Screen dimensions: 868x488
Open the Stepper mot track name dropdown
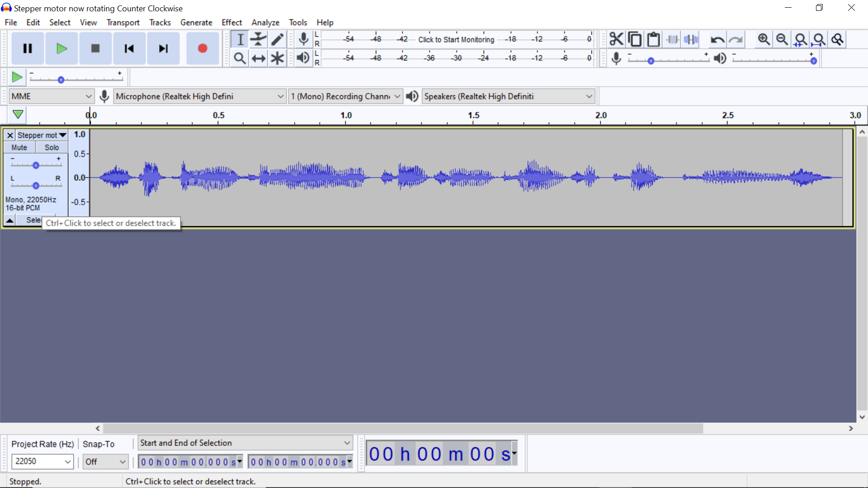coord(42,135)
